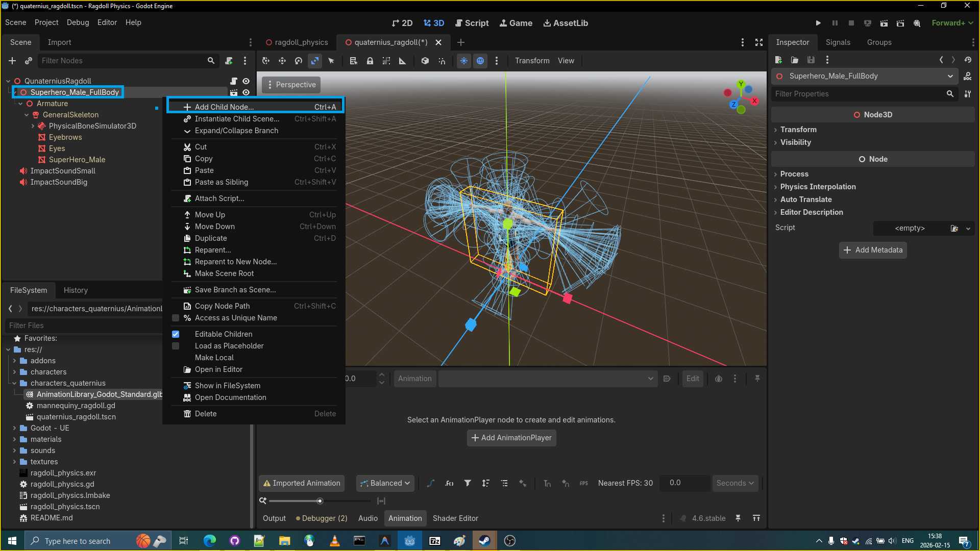Click the Add Metadata button
The image size is (980, 551).
click(x=873, y=250)
